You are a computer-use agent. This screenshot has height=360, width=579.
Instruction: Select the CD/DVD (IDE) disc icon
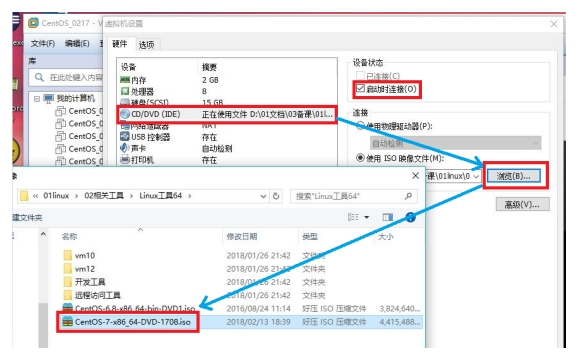tap(125, 114)
